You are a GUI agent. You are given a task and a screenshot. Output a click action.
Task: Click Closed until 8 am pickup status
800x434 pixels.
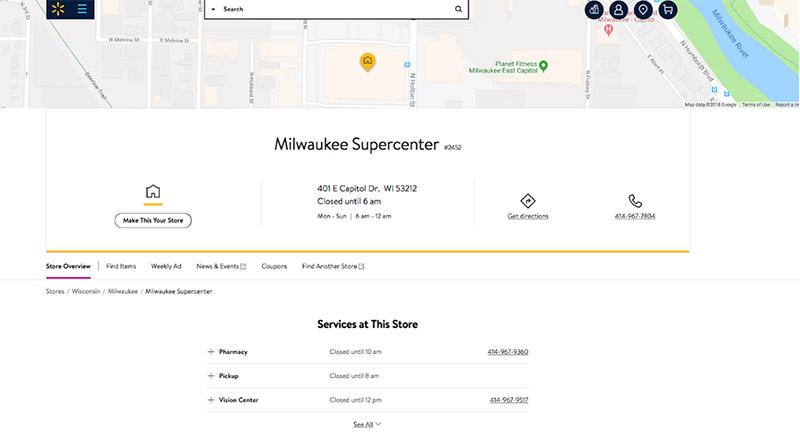(354, 376)
